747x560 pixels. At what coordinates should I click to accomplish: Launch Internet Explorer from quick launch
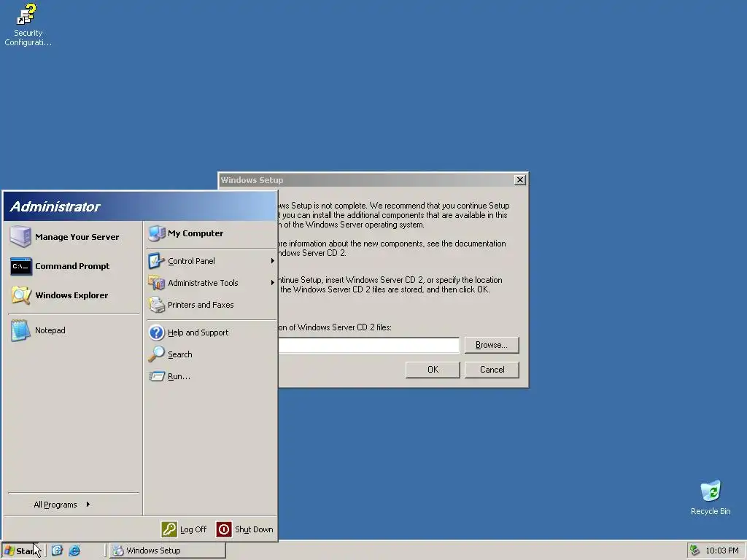[x=75, y=551]
